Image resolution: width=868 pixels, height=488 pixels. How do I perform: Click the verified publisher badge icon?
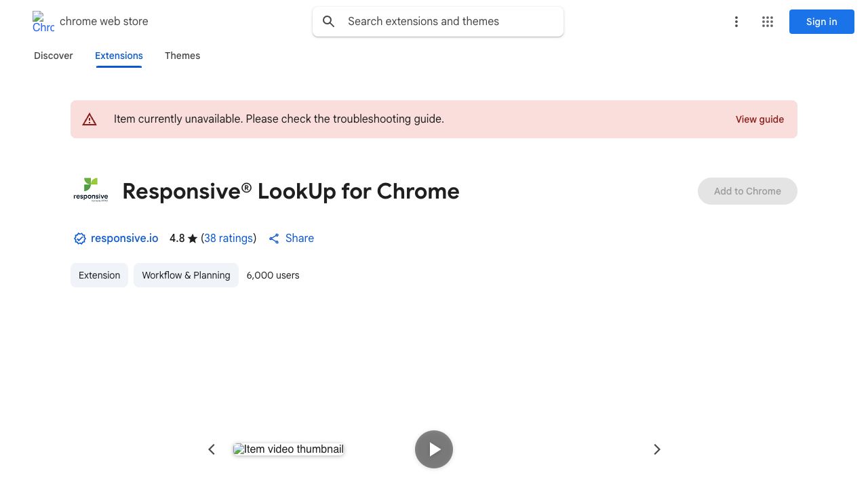click(x=80, y=239)
